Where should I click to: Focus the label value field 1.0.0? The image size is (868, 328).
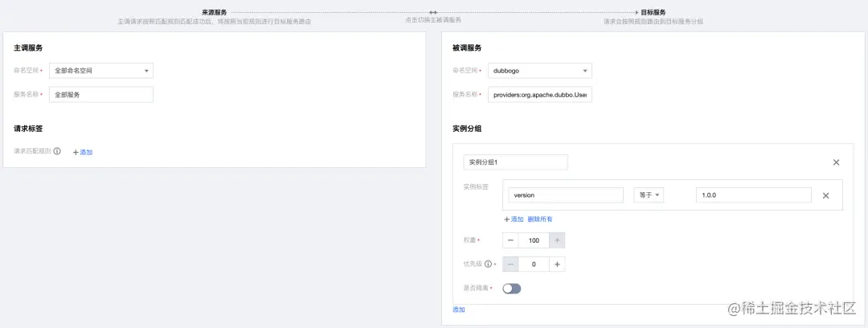[753, 195]
